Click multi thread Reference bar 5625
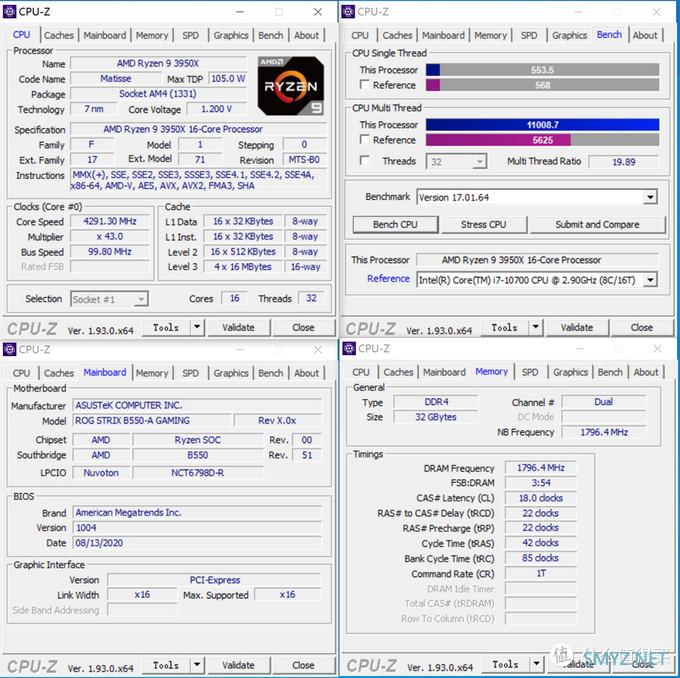680x678 pixels. pyautogui.click(x=543, y=140)
